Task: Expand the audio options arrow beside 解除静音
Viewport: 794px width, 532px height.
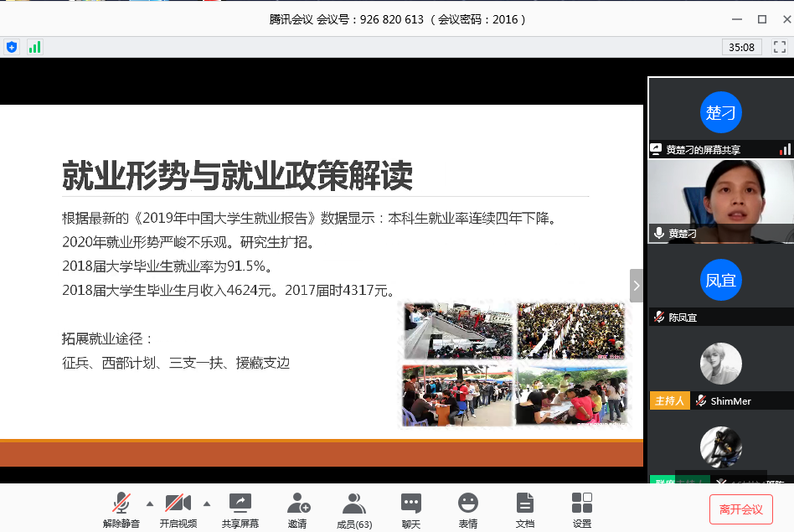Action: pyautogui.click(x=150, y=504)
